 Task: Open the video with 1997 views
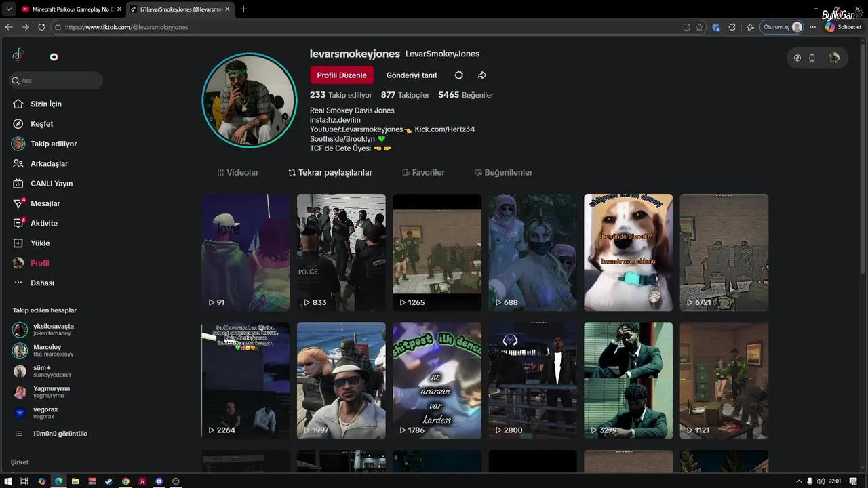click(341, 380)
